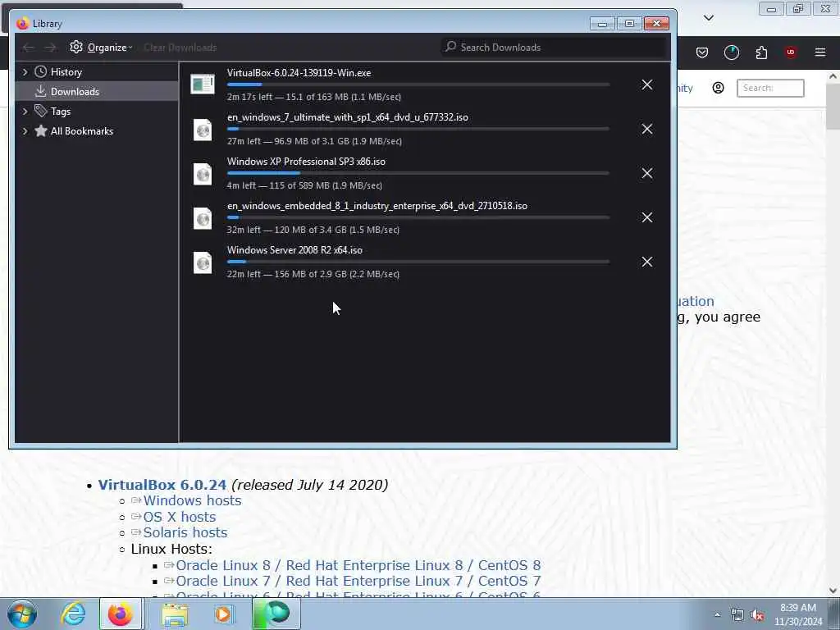Open Windows Media Player from the taskbar
Viewport: 840px width, 630px height.
(x=223, y=614)
